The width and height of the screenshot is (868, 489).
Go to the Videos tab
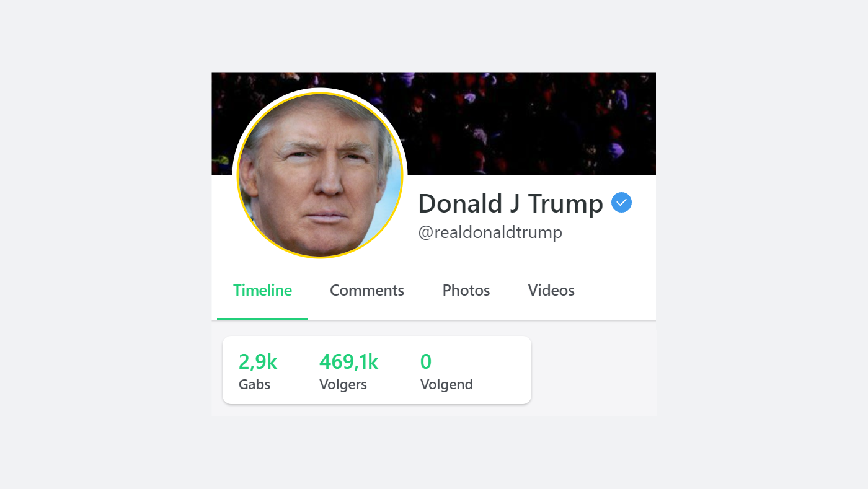pyautogui.click(x=551, y=290)
